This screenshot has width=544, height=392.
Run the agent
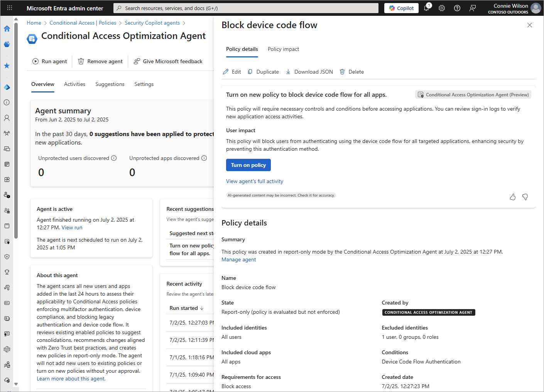point(49,61)
